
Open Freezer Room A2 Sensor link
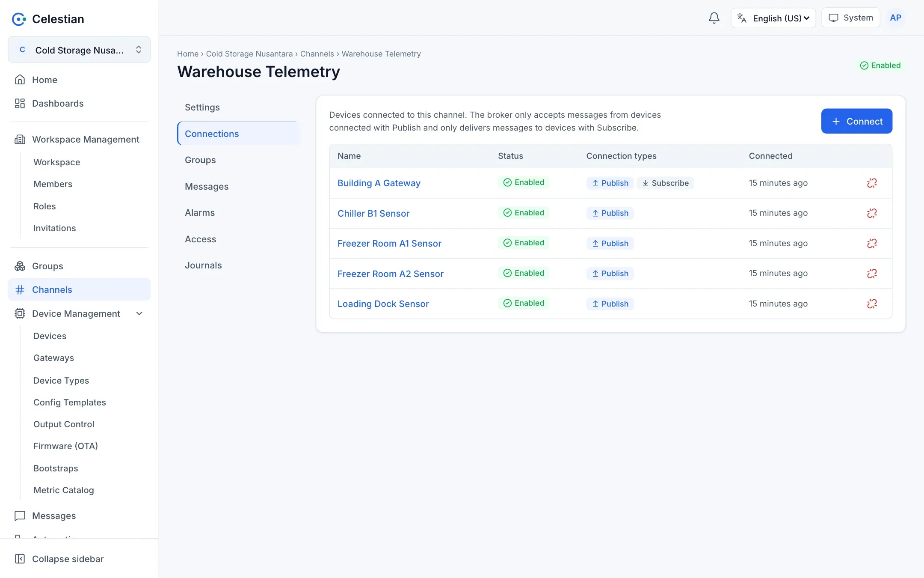point(390,274)
